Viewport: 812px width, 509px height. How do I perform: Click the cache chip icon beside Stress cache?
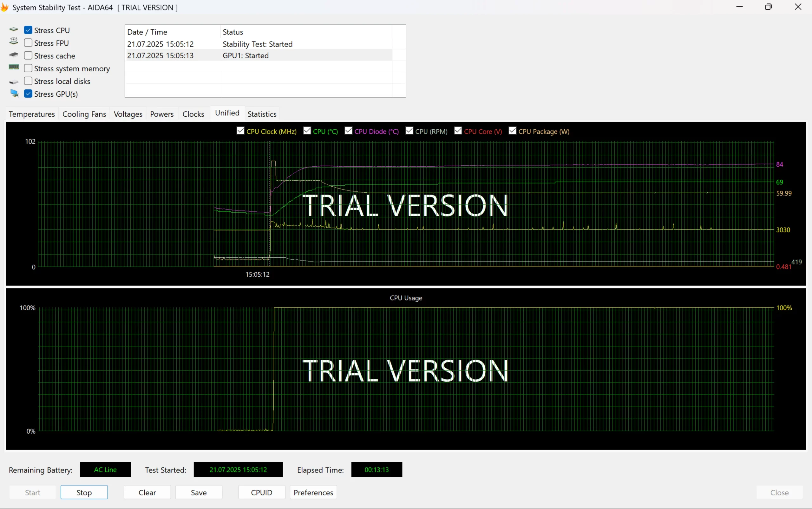13,55
